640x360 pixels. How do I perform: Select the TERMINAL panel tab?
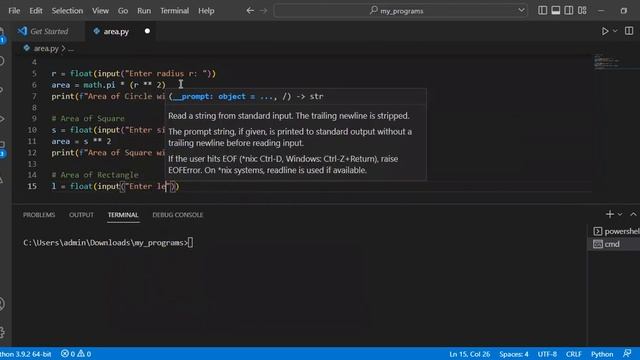[123, 215]
